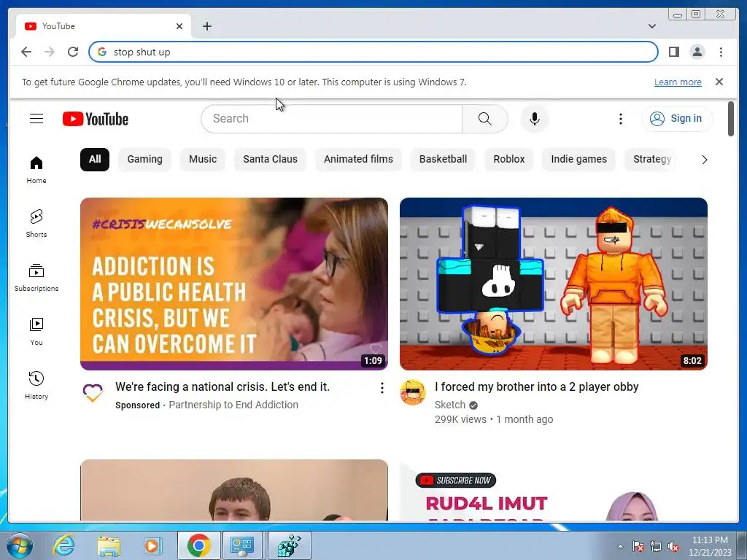
Task: Click the Learn more link
Action: [678, 82]
